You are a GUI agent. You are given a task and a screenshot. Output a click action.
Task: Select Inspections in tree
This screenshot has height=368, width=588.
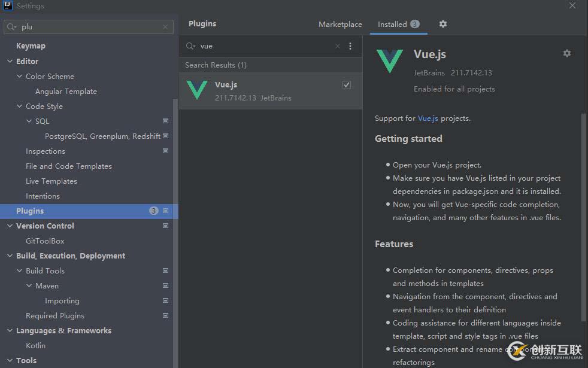(x=46, y=151)
